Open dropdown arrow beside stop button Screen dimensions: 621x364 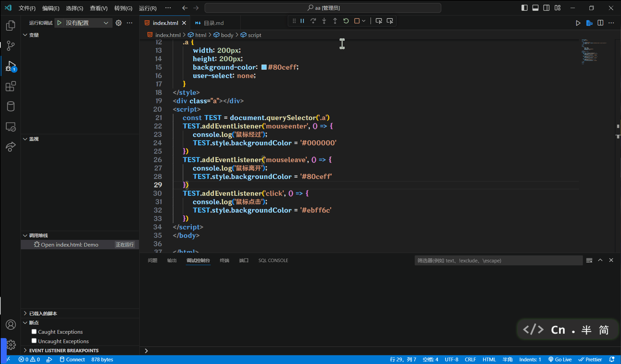364,21
